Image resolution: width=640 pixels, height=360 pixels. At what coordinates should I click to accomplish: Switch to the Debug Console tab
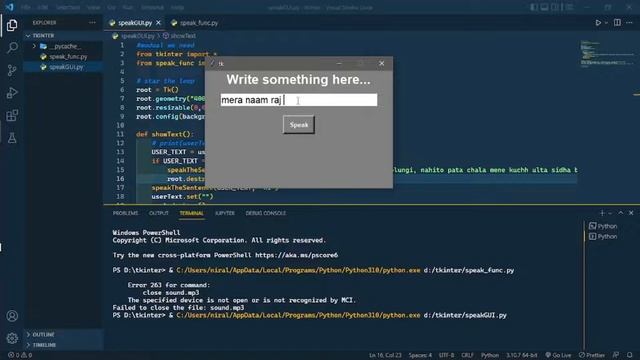(266, 213)
